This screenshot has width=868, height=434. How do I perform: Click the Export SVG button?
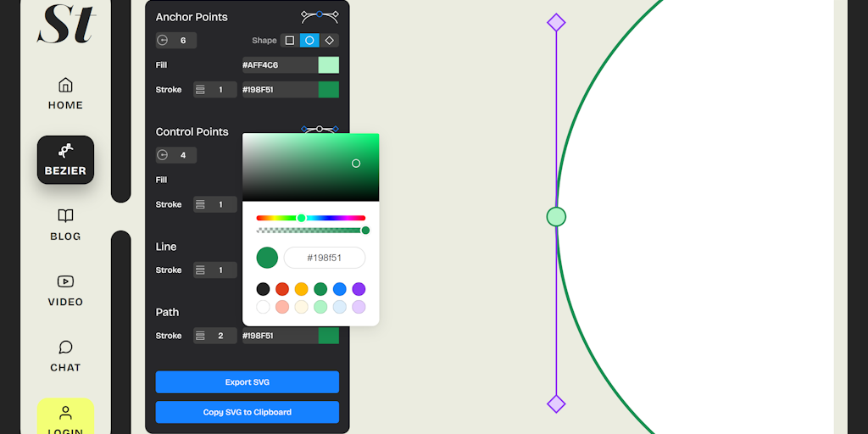pos(248,382)
